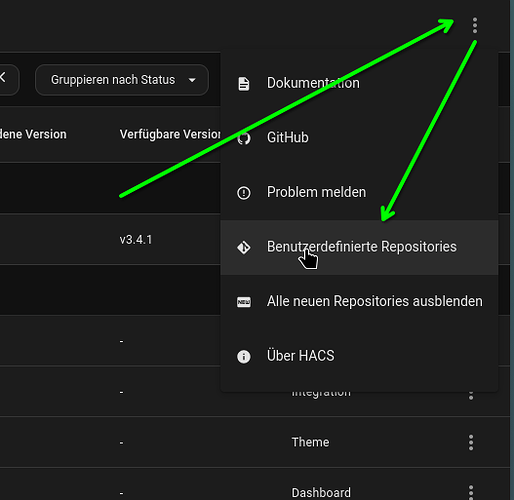514x500 pixels.
Task: Click the partially visible Version column header
Action: pos(33,134)
